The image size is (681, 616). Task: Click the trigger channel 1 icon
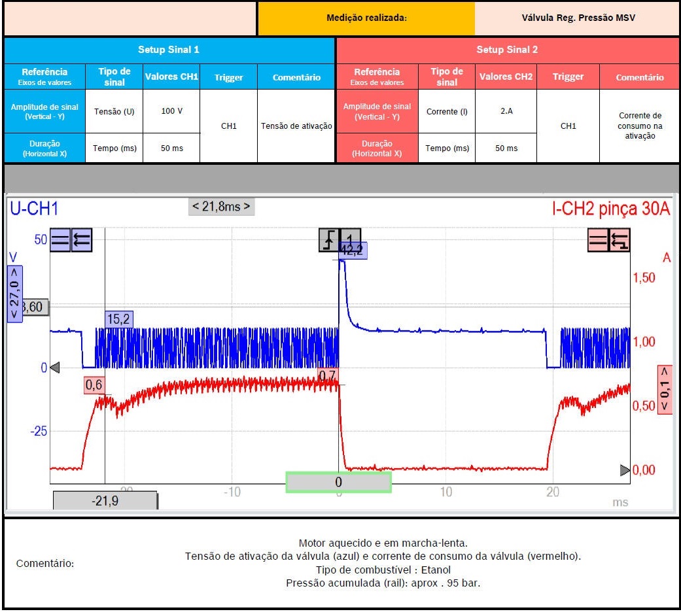pyautogui.click(x=351, y=237)
